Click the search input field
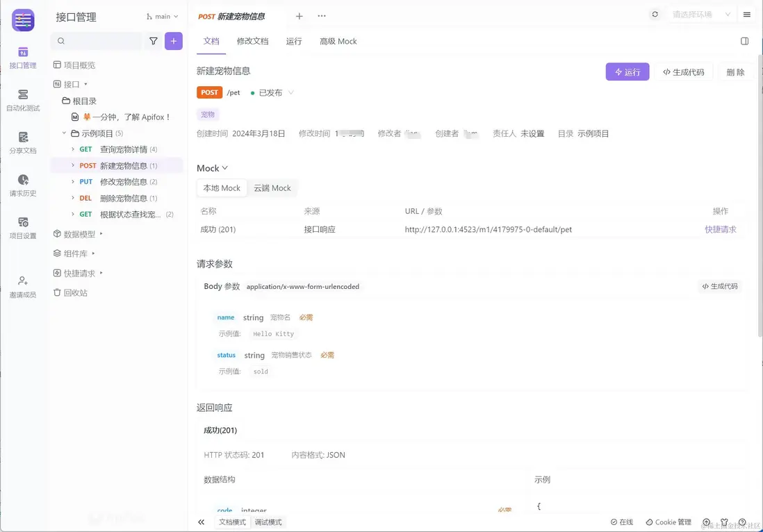This screenshot has width=763, height=532. pyautogui.click(x=97, y=41)
